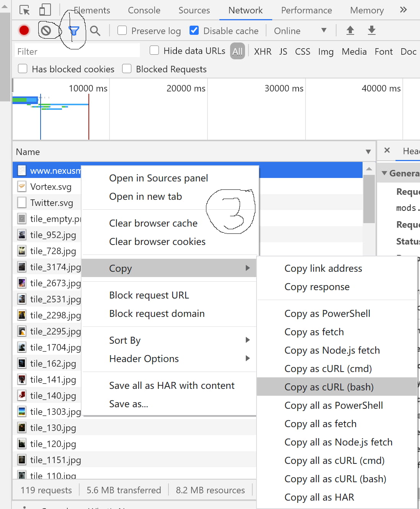The image size is (420, 509).
Task: Click the tile_1151.jpg thumbnail icon
Action: tap(22, 460)
